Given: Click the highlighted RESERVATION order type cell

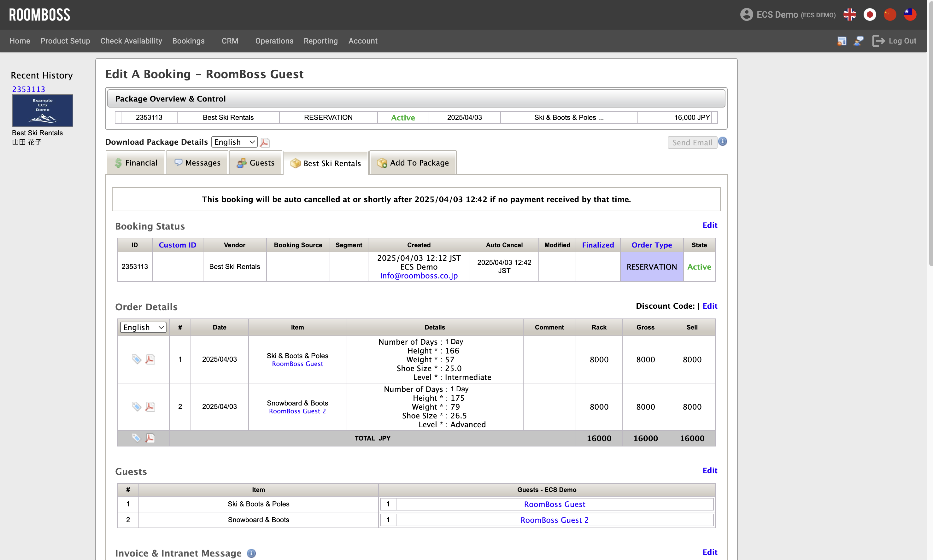Looking at the screenshot, I should [651, 267].
